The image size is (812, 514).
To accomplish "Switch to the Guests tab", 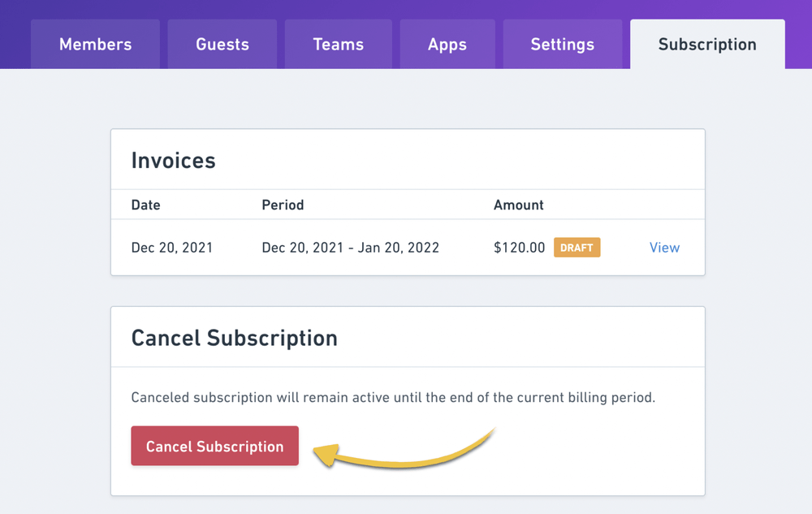I will [x=222, y=45].
